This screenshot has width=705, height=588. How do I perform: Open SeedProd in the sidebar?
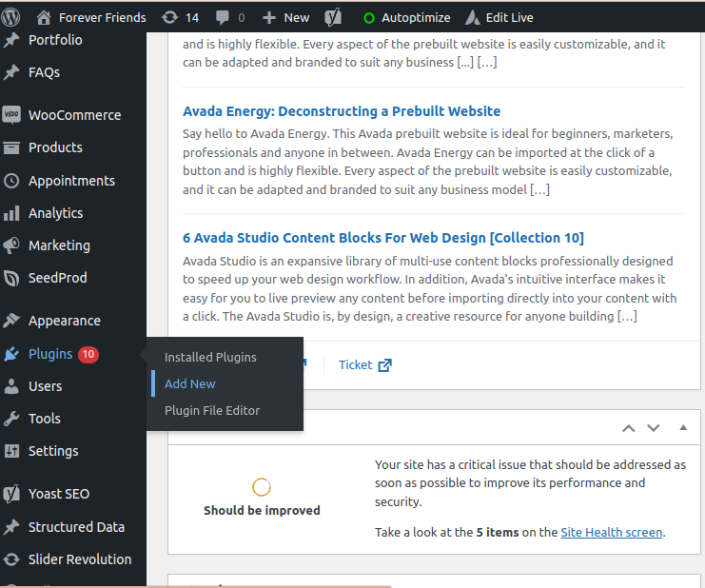57,278
